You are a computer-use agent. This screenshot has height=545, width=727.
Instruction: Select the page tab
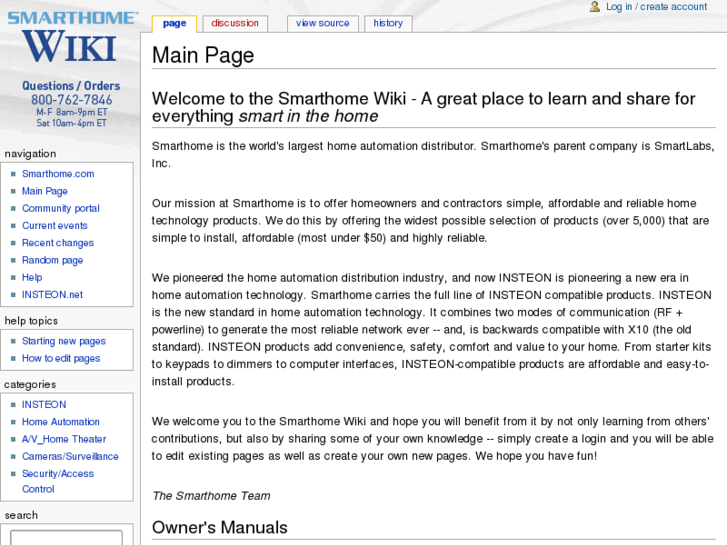coord(174,24)
